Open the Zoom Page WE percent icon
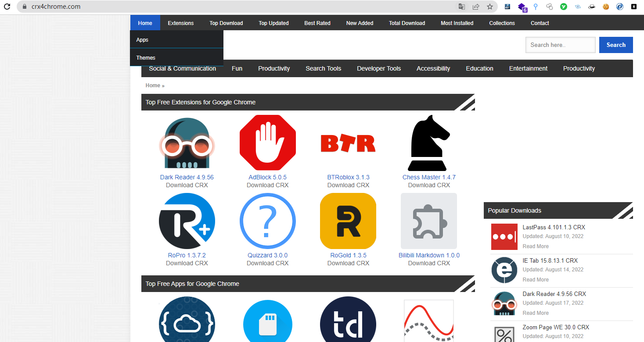The width and height of the screenshot is (644, 342). [504, 334]
